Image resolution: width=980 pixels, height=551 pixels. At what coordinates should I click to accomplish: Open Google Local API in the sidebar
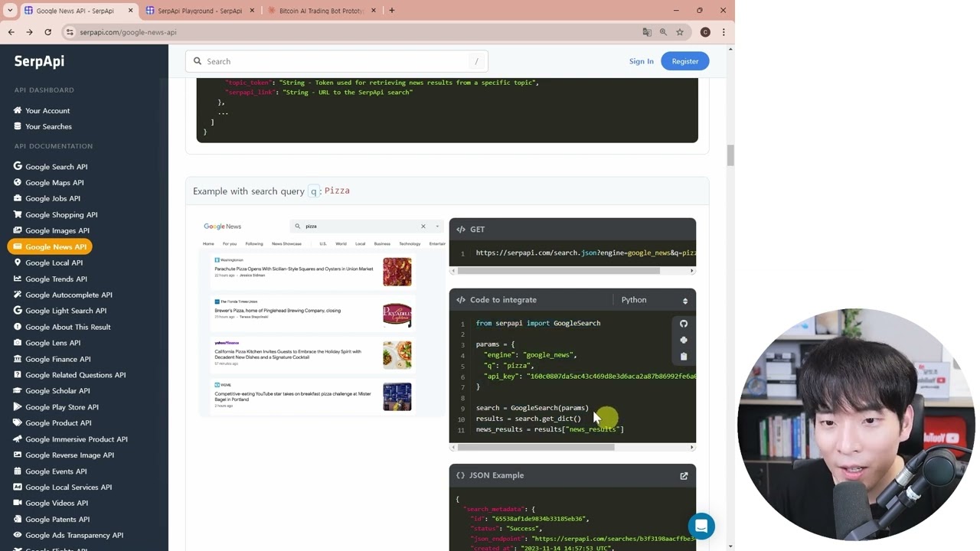click(54, 263)
